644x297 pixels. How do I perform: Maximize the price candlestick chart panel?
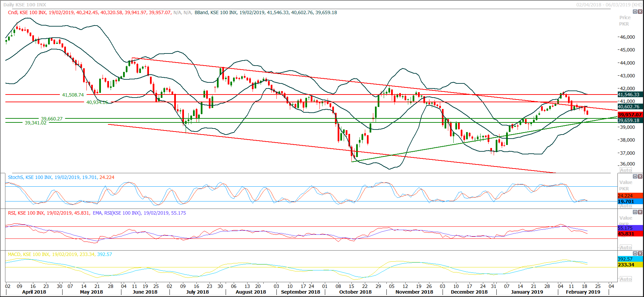click(x=635, y=12)
